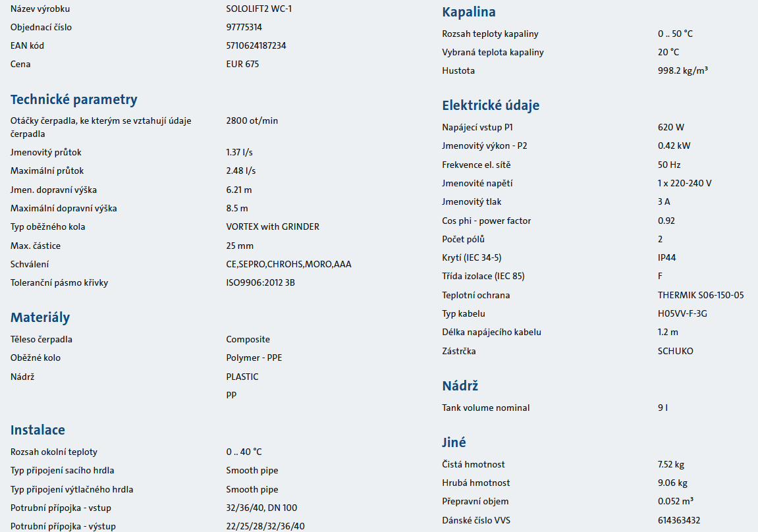Click the price value EUR 675
The image size is (758, 532).
tap(242, 64)
